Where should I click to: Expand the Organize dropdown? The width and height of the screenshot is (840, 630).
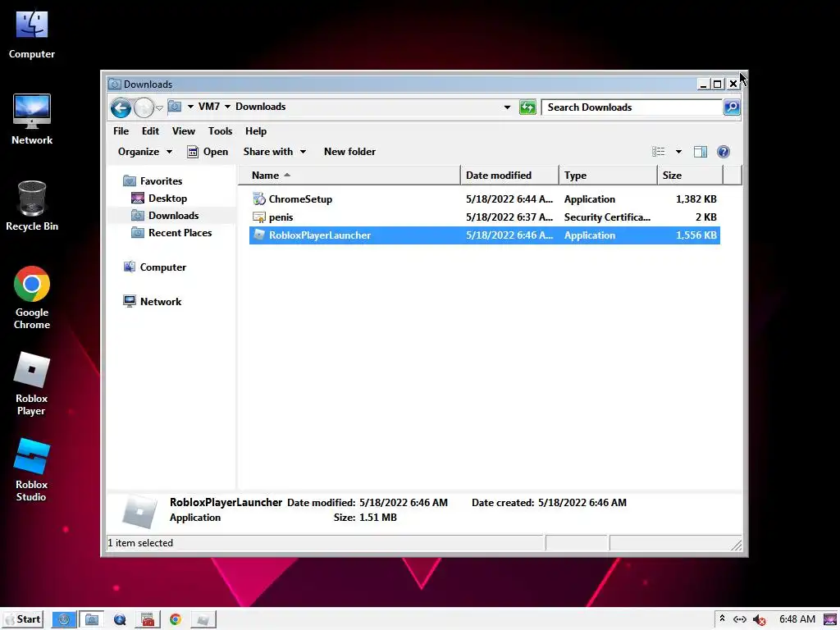pos(145,152)
